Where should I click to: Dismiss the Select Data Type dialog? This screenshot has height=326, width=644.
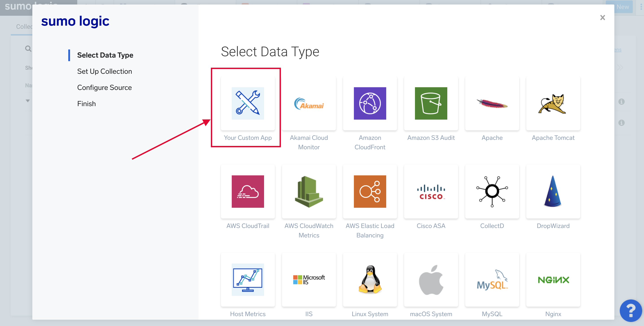(x=602, y=18)
